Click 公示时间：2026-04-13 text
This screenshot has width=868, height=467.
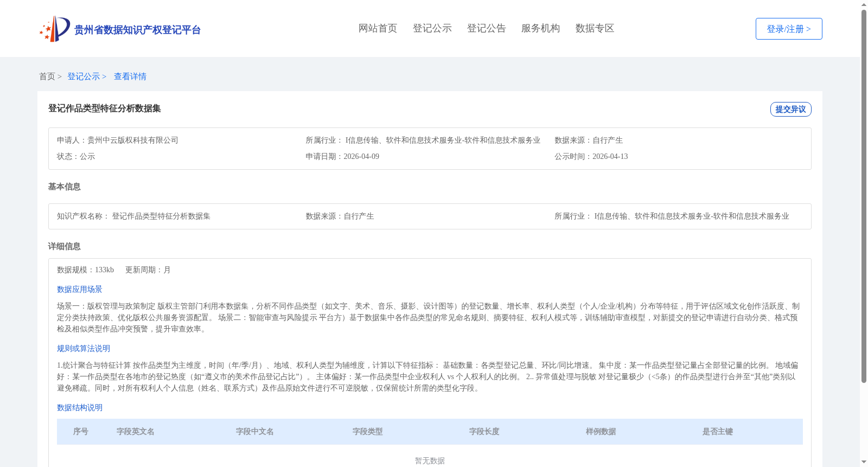tap(591, 156)
